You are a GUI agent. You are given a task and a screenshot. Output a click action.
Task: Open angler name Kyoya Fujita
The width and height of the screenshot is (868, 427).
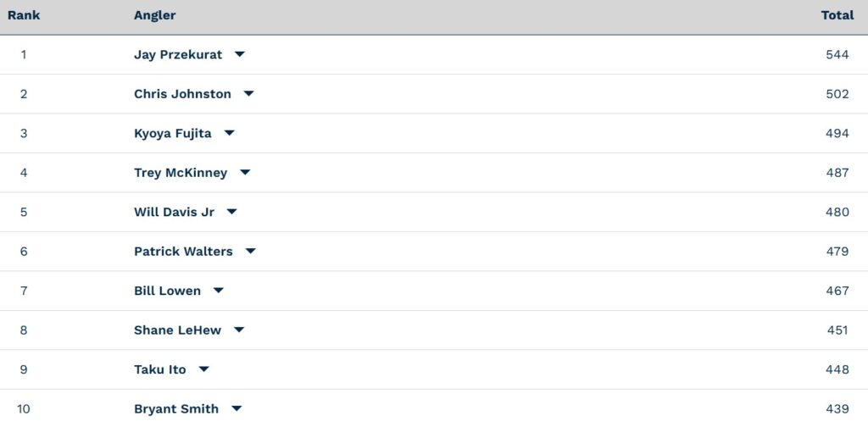tap(173, 133)
